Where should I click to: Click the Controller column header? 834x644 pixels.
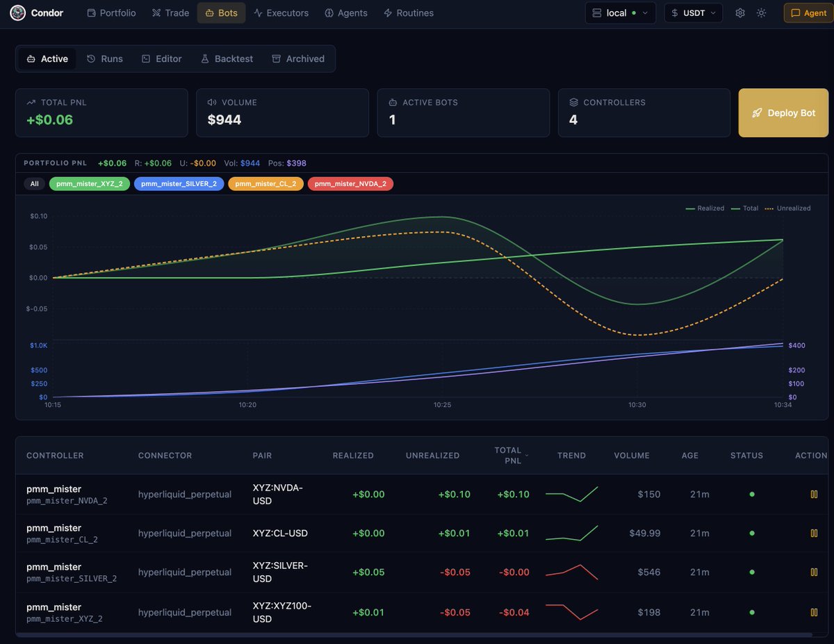[x=55, y=456]
